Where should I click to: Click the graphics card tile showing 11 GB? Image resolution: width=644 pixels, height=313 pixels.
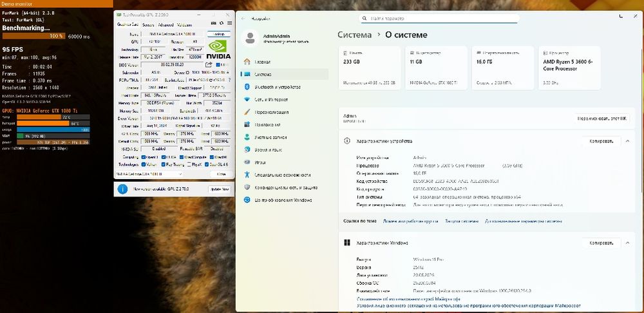click(436, 68)
